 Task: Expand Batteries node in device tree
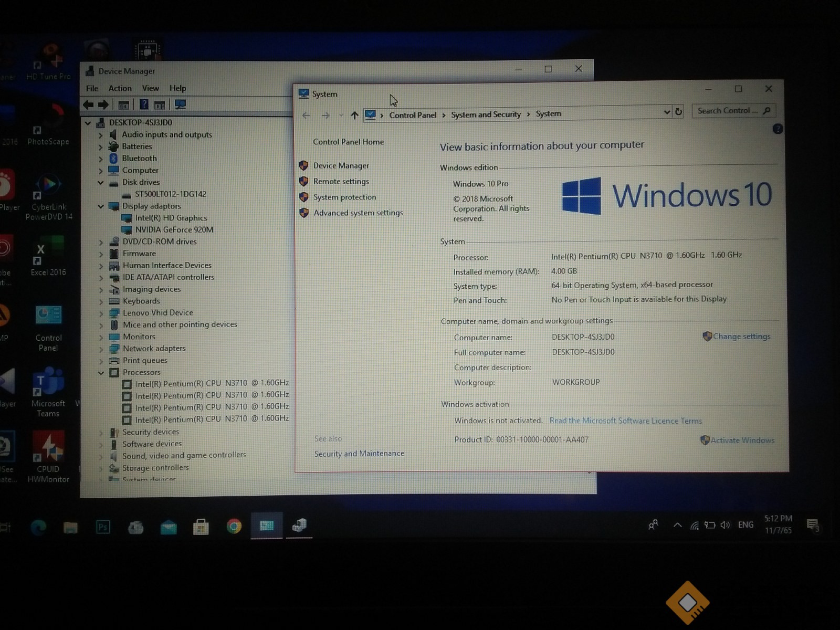tap(101, 148)
